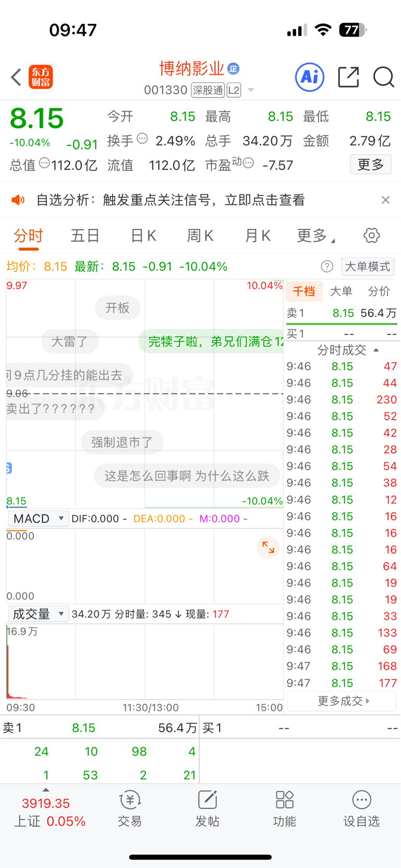The image size is (401, 868).
Task: Tap the 上证 index ticker
Action: click(x=49, y=812)
